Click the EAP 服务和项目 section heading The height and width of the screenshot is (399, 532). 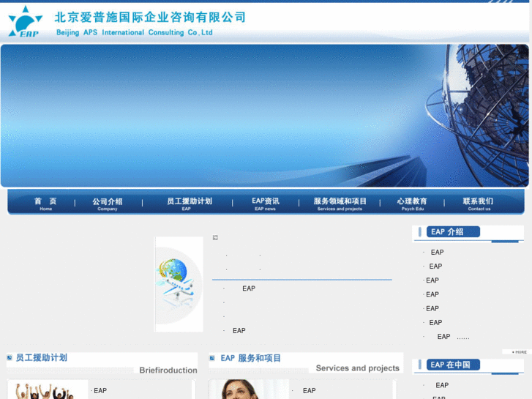click(251, 358)
